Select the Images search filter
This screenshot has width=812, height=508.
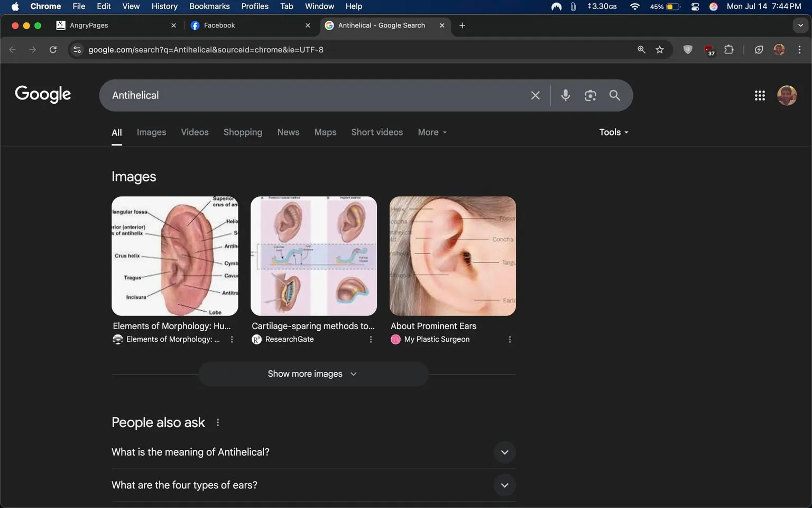(151, 132)
